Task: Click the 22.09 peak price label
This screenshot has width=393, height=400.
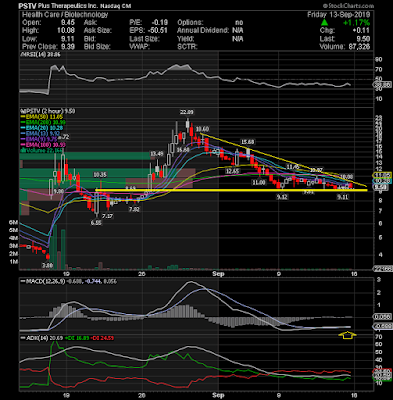Action: pyautogui.click(x=187, y=112)
